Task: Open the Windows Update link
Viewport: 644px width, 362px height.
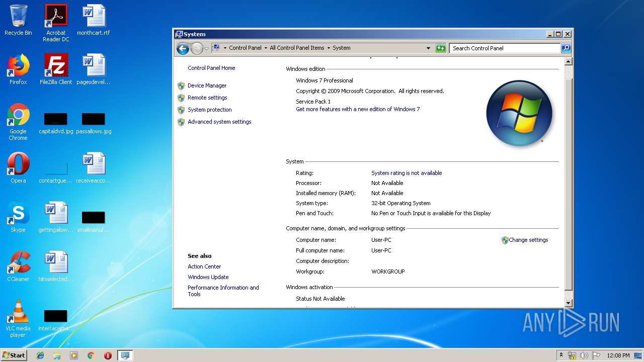Action: [x=208, y=277]
